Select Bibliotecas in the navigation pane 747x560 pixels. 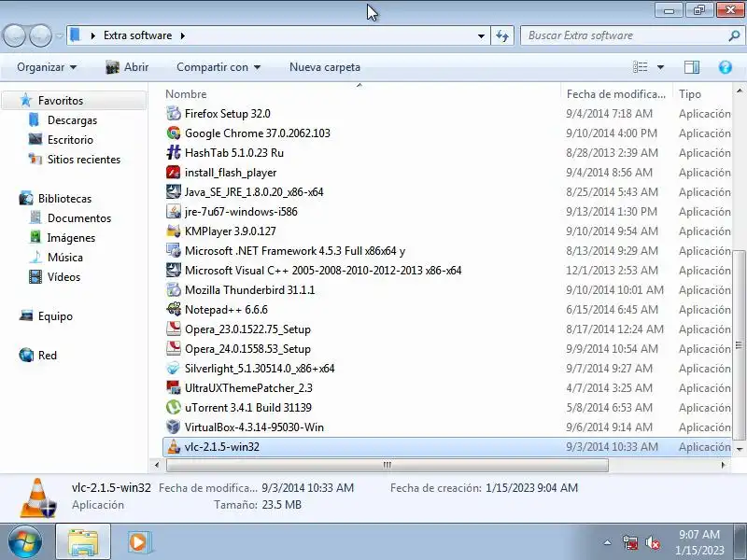[x=64, y=198]
